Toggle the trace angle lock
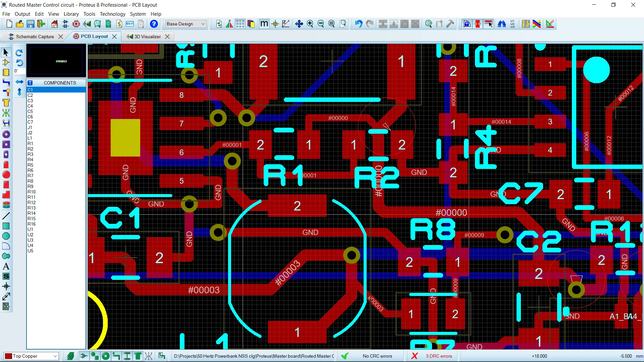This screenshot has height=362, width=644. pyautogui.click(x=285, y=24)
